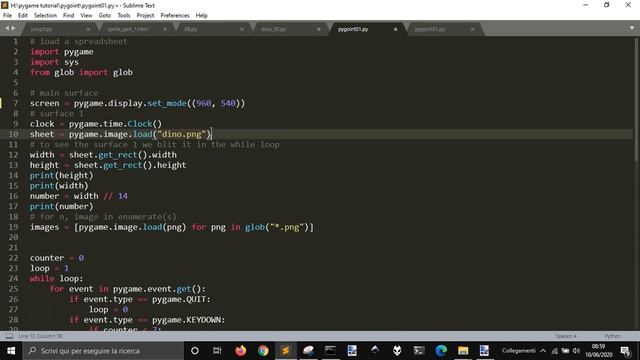Screen dimensions: 640x360
Task: Close the pygoint01.py active tab dot
Action: [x=395, y=29]
